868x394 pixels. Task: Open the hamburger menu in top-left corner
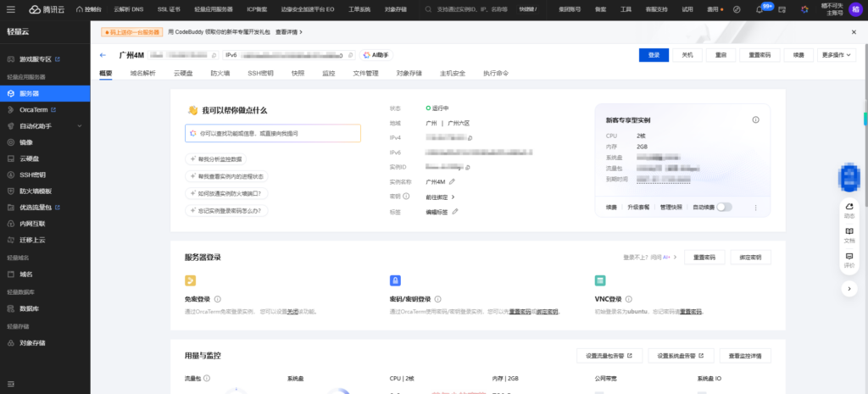point(10,9)
